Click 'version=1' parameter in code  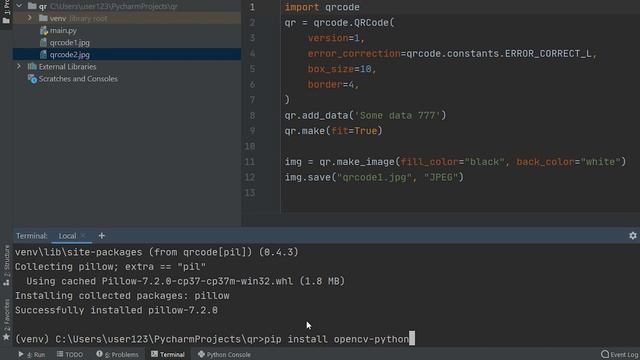[333, 38]
